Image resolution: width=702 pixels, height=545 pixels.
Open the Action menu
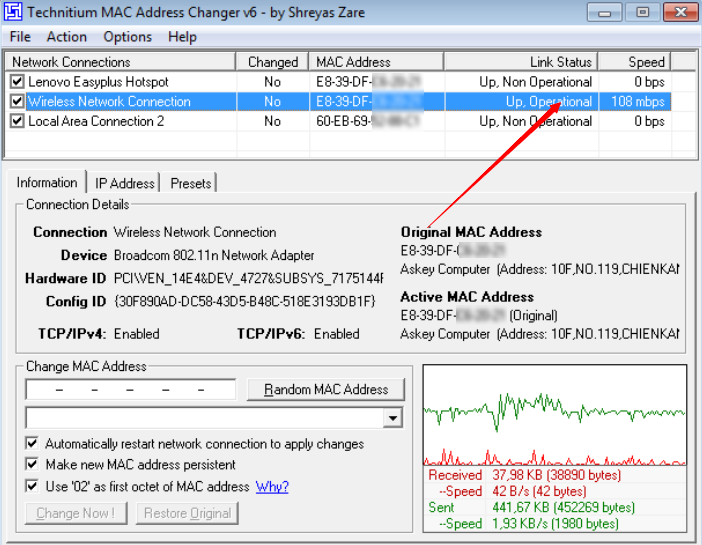tap(67, 37)
